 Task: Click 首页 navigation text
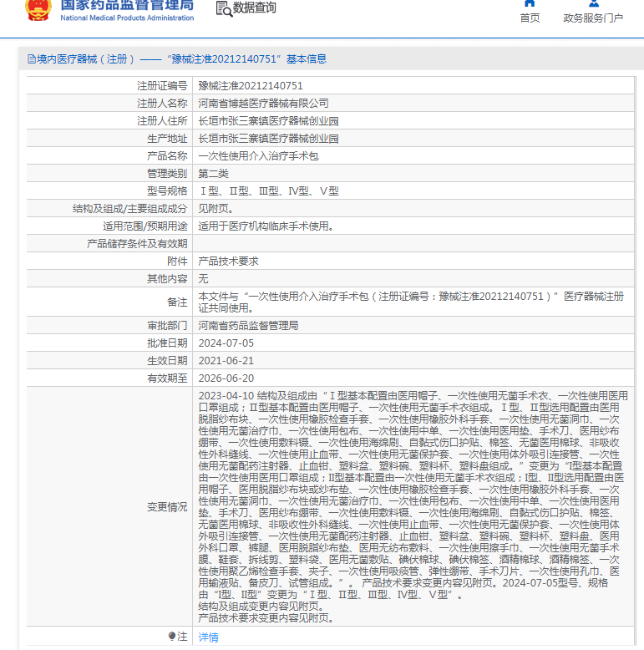(530, 18)
